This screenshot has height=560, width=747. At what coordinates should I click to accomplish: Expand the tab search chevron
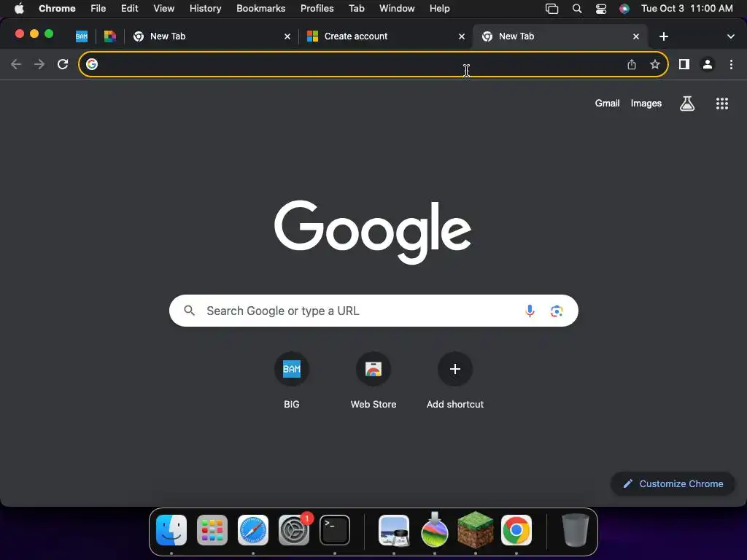(x=731, y=36)
